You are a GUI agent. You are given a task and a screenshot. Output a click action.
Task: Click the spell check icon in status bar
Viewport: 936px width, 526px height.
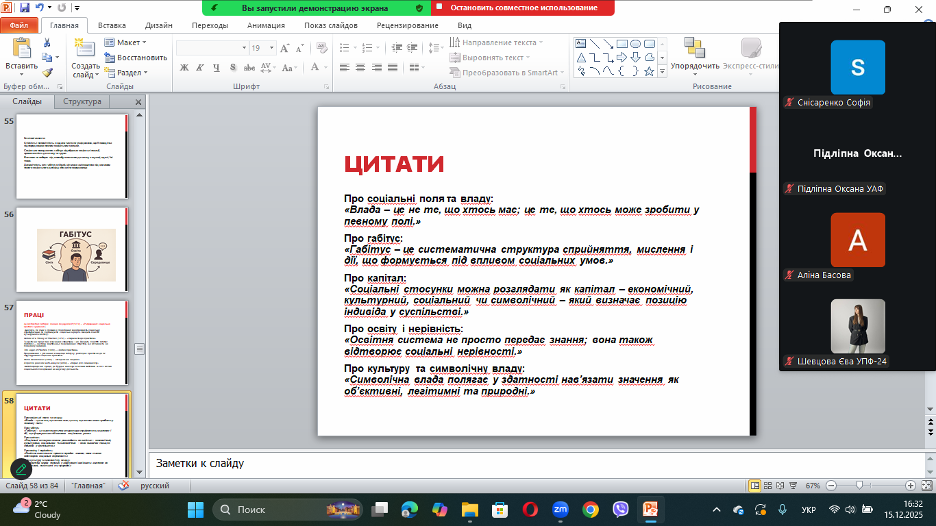point(123,485)
